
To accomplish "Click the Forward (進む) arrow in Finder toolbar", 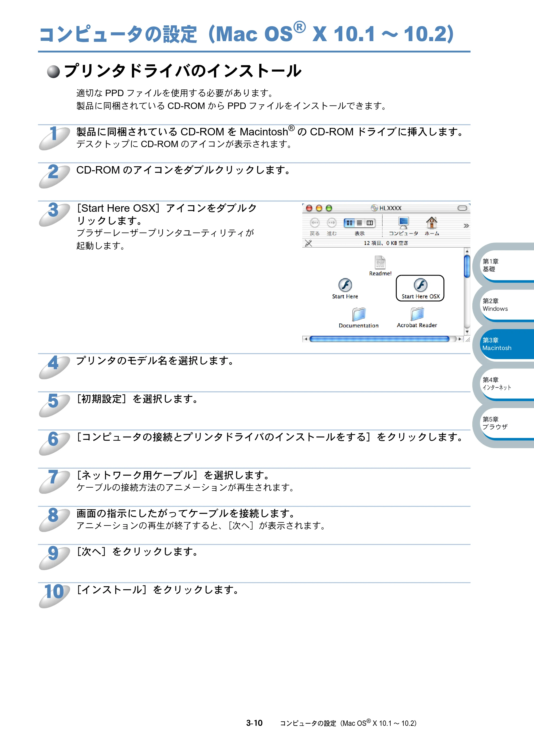I will point(332,223).
